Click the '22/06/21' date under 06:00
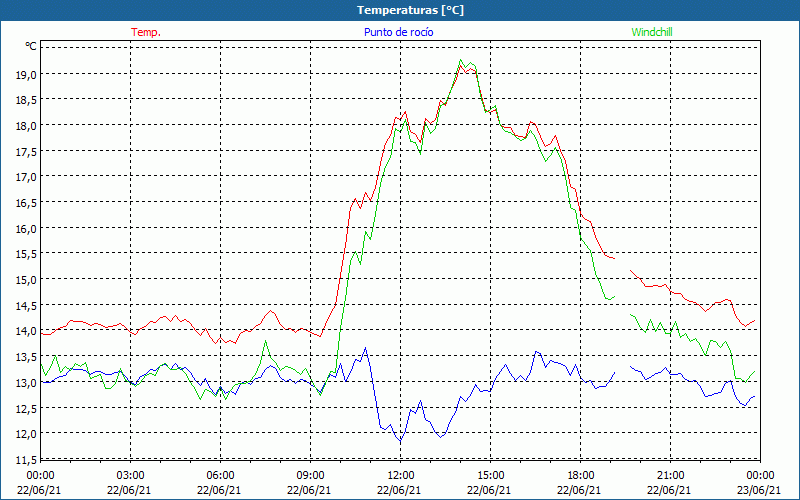 coord(219,490)
